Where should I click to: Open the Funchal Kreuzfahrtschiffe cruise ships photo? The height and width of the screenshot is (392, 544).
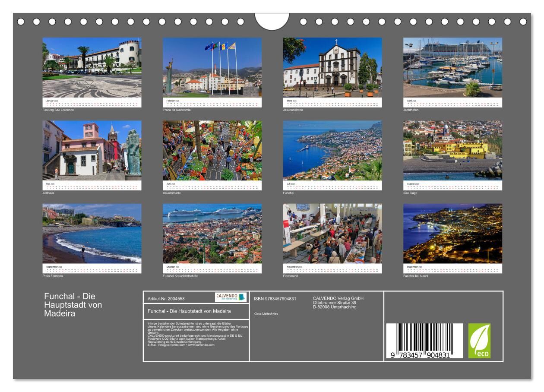[212, 234]
